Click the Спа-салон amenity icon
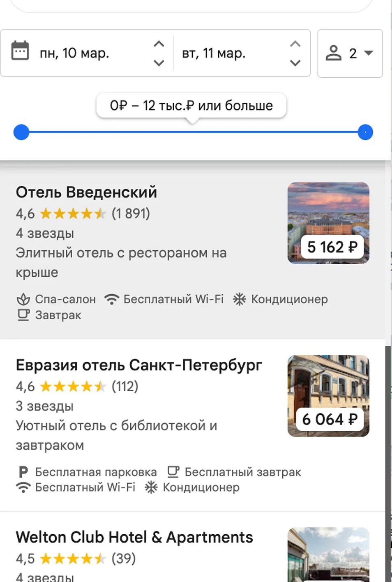Image resolution: width=392 pixels, height=582 pixels. [23, 299]
